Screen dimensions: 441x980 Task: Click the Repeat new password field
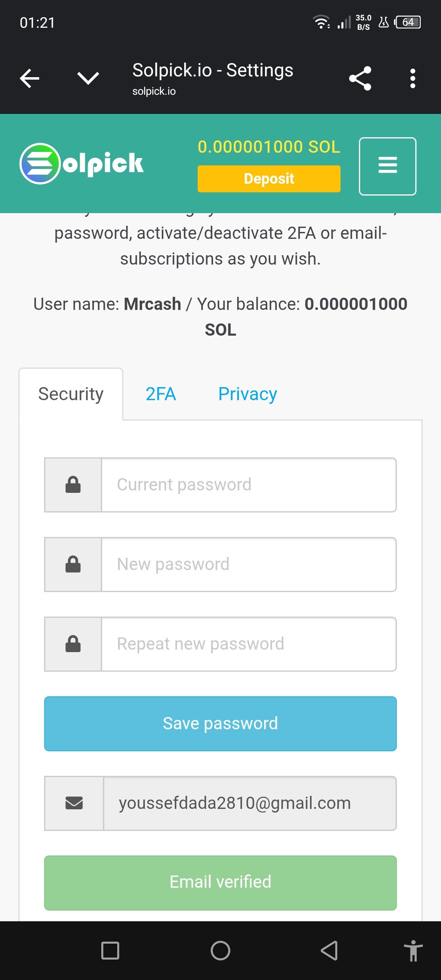249,644
